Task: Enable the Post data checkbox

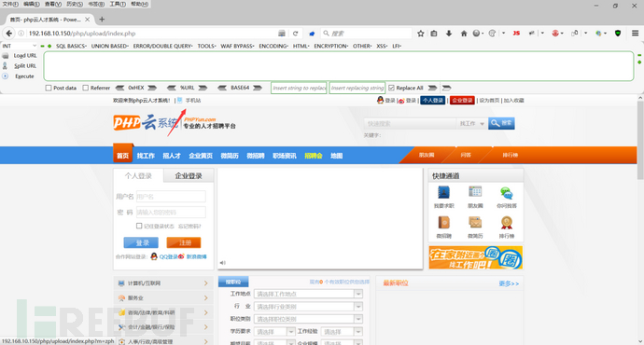Action: coord(49,88)
